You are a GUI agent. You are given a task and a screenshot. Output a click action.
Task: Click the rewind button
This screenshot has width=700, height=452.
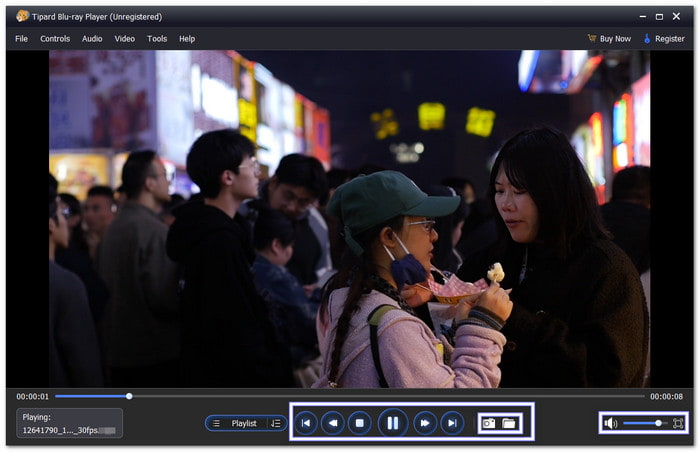[x=333, y=423]
